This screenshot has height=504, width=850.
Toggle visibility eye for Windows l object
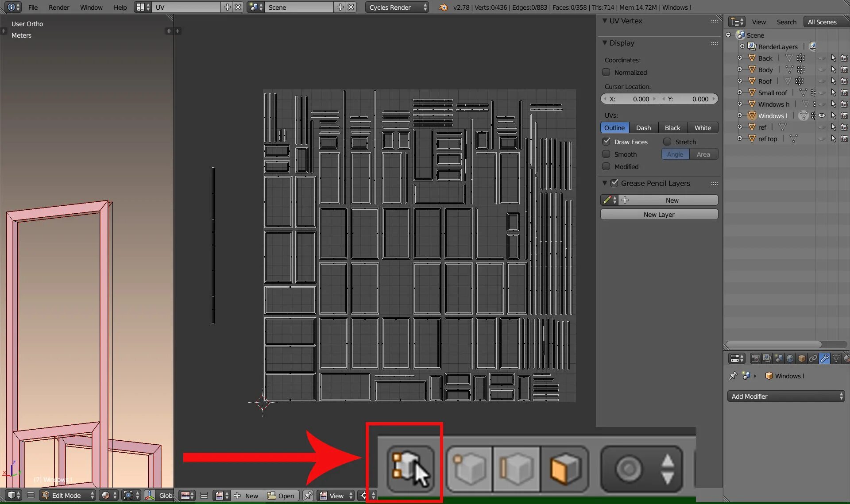(x=822, y=115)
